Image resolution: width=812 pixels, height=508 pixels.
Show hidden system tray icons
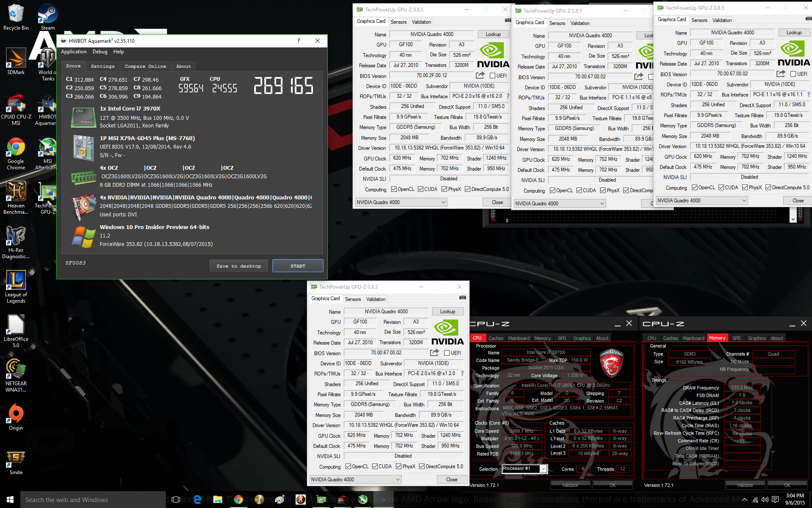coord(744,500)
